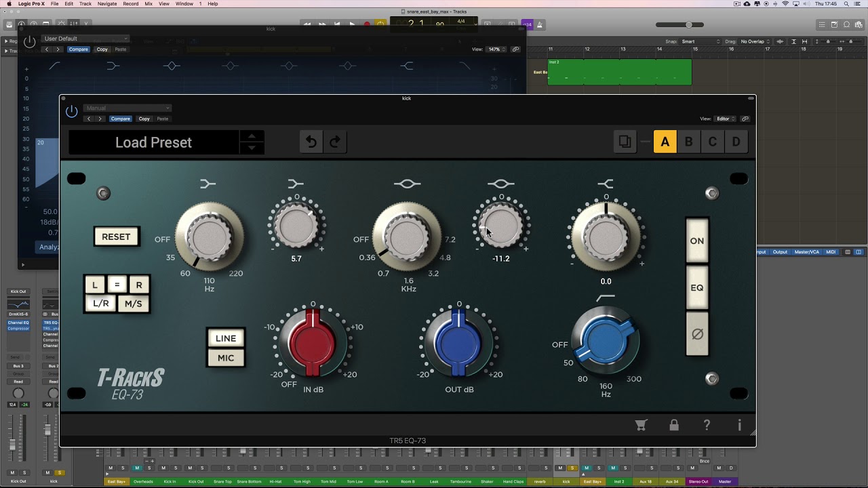The height and width of the screenshot is (488, 868).
Task: Open EQ-73 help question mark
Action: (707, 425)
